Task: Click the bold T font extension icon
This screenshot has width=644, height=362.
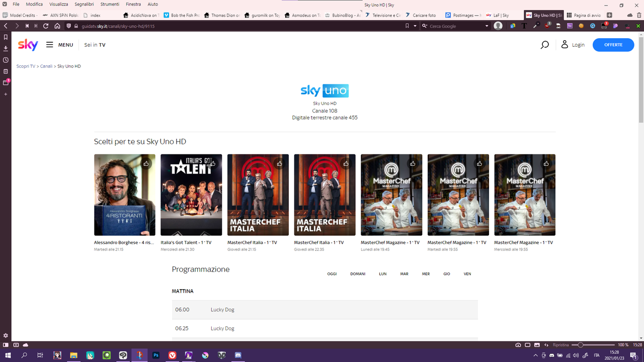Action: click(x=525, y=26)
